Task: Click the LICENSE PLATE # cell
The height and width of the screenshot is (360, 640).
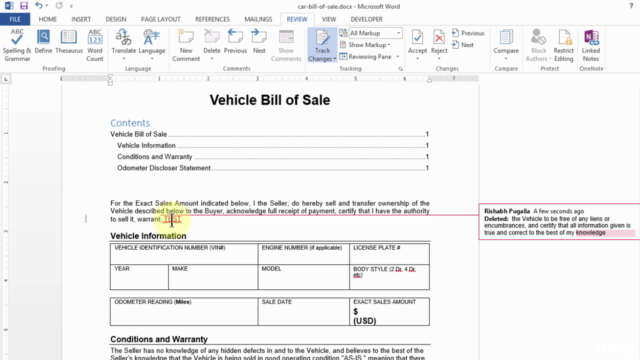Action: 389,254
